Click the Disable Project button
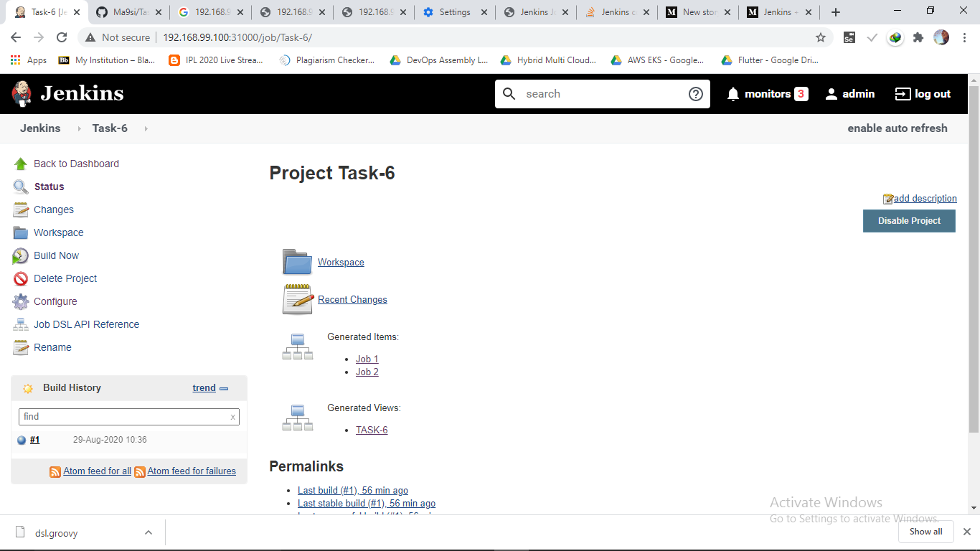The width and height of the screenshot is (980, 551). click(909, 221)
